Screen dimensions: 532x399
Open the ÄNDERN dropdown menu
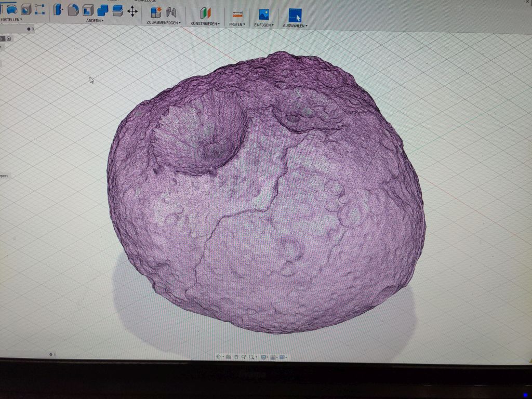pos(95,21)
